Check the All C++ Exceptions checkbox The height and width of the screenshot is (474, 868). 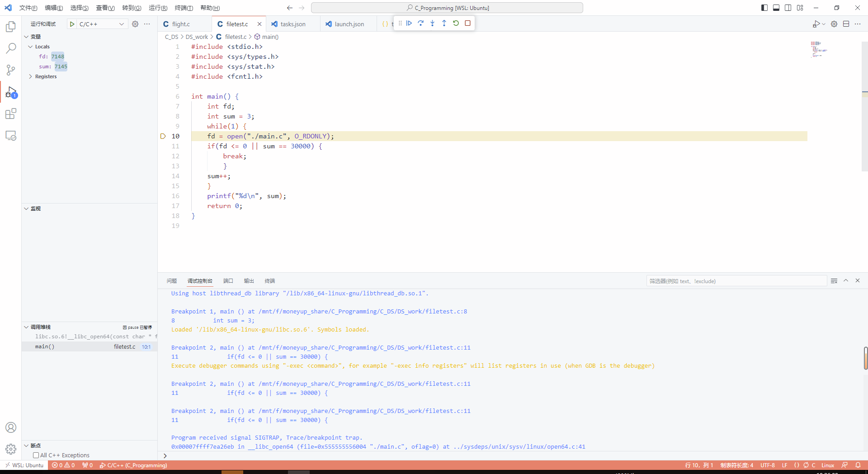[x=35, y=455]
